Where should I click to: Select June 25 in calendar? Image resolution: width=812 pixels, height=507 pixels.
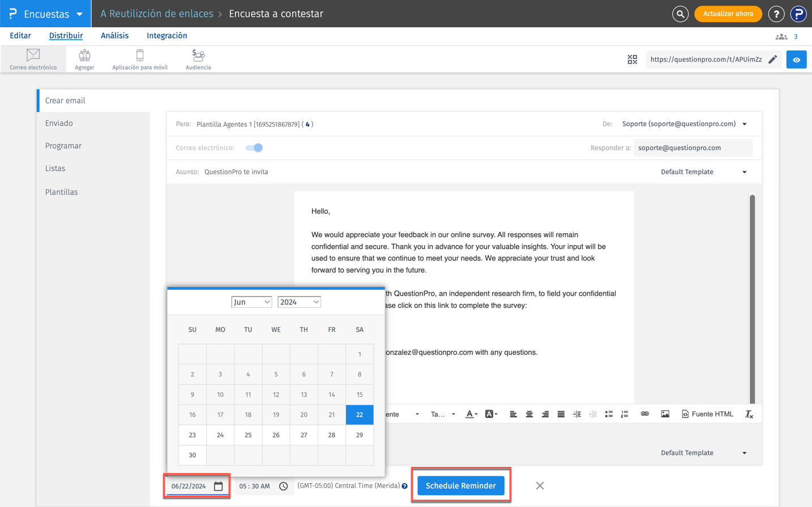click(x=248, y=435)
